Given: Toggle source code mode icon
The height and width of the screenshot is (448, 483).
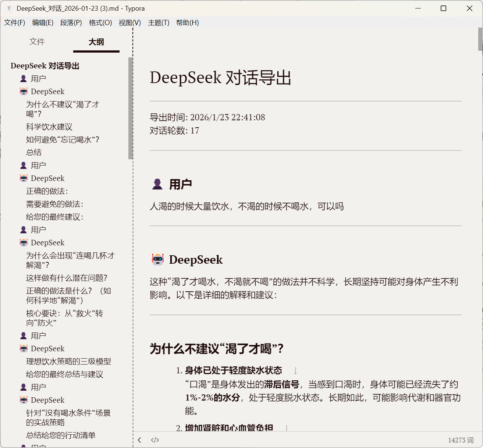Looking at the screenshot, I should 155,440.
